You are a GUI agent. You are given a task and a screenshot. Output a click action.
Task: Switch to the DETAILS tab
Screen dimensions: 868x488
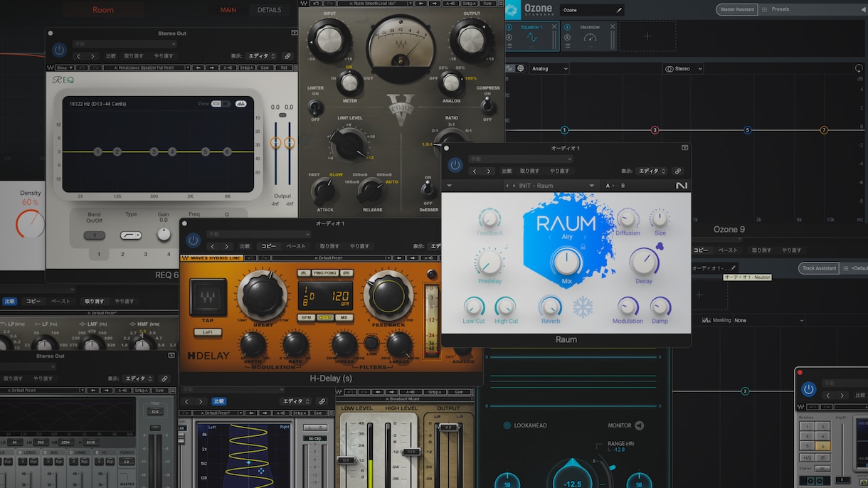point(269,10)
